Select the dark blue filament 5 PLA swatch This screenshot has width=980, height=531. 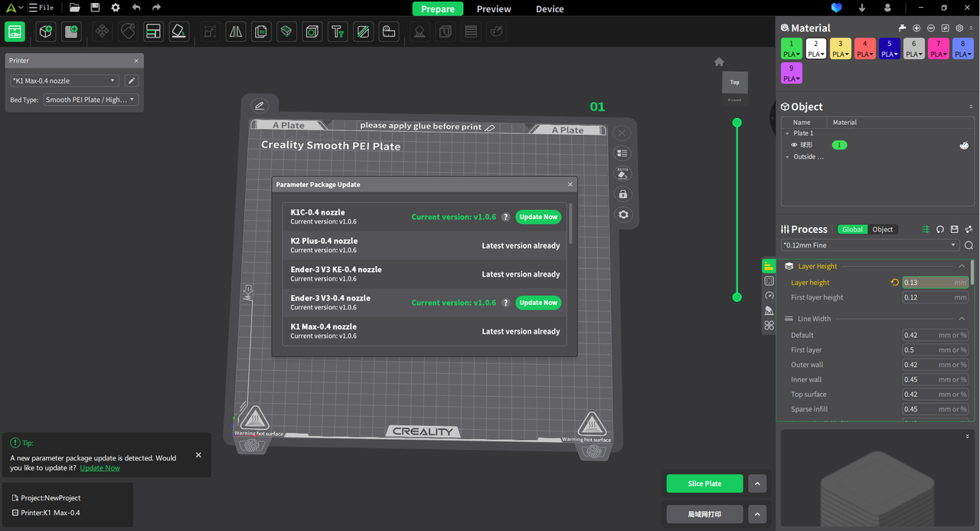coord(890,49)
